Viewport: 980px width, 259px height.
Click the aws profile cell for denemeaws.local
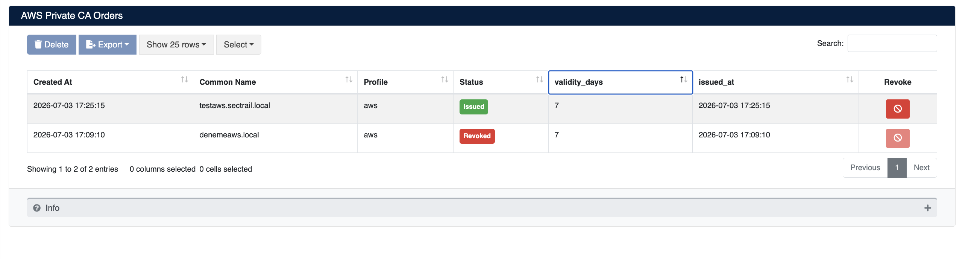click(x=405, y=138)
